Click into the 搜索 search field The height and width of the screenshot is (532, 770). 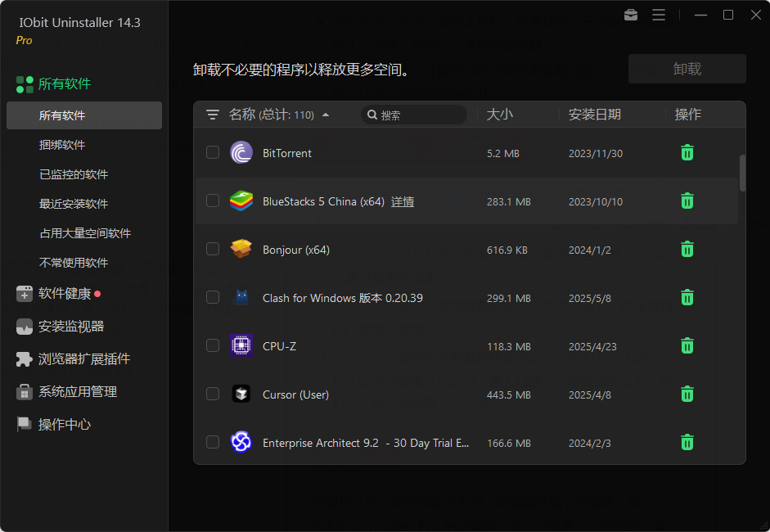pyautogui.click(x=414, y=115)
